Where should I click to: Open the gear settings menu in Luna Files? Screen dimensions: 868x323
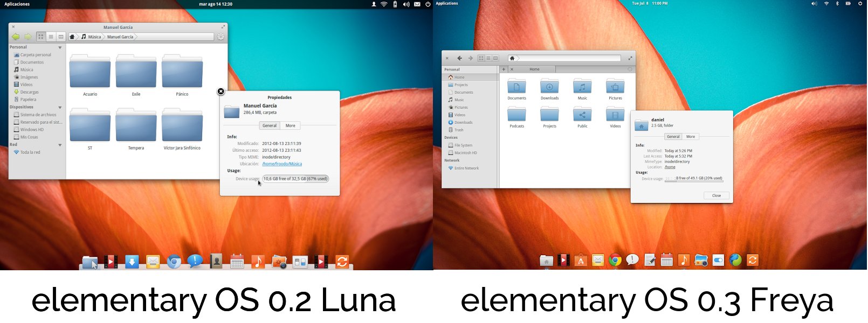[221, 37]
